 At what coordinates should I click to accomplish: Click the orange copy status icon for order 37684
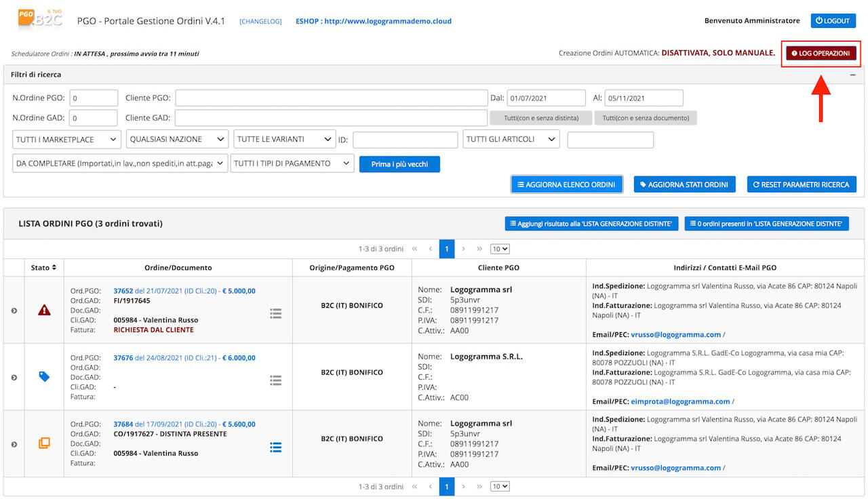click(x=44, y=443)
